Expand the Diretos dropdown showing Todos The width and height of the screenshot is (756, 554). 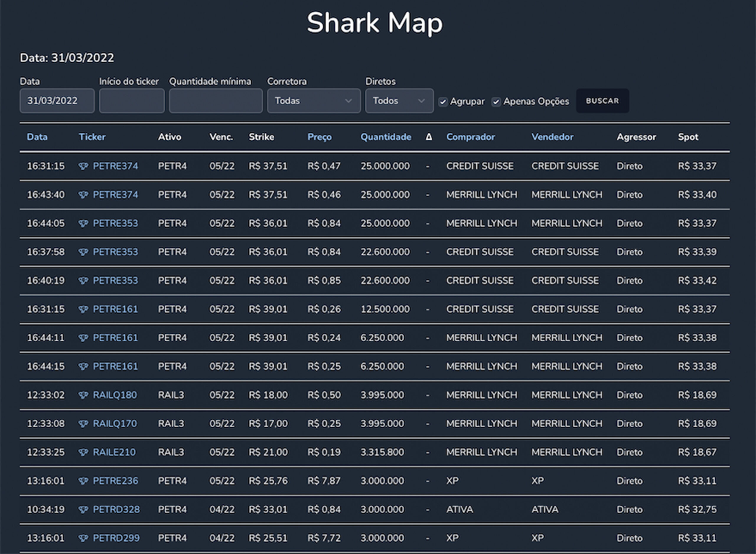(x=399, y=101)
